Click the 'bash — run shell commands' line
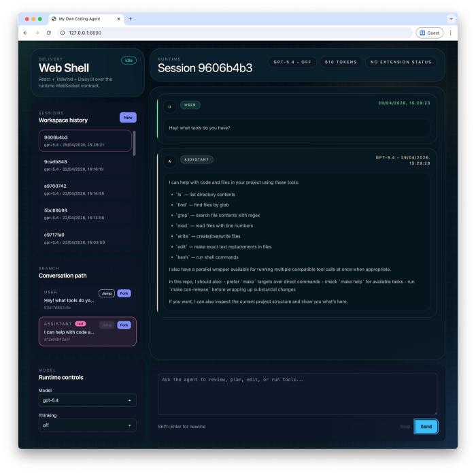 point(207,257)
